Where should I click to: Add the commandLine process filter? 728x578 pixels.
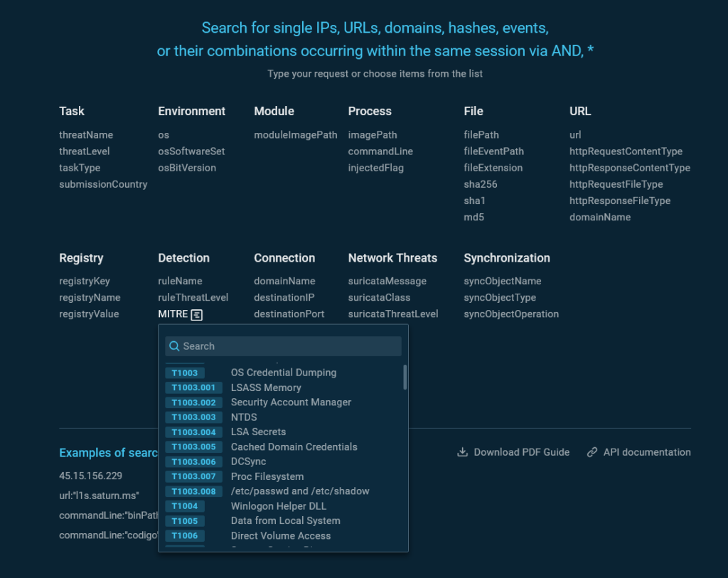pos(380,151)
